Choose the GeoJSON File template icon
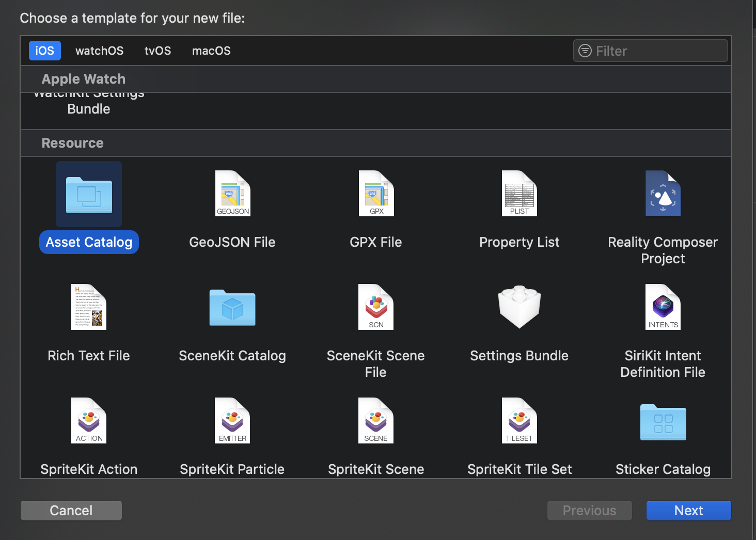 232,193
